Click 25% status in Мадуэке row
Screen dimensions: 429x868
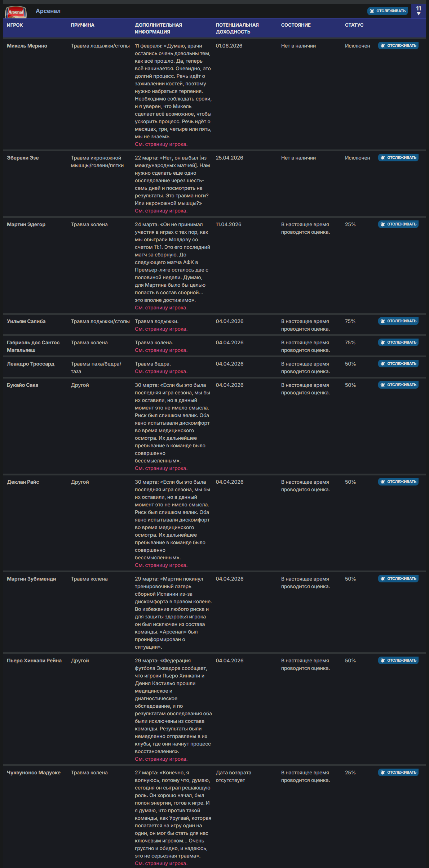click(x=350, y=773)
